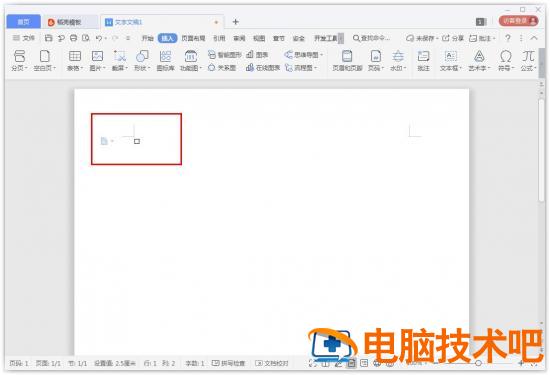Insert a chart (图表)
Image resolution: width=550 pixels, height=375 pixels.
coord(257,55)
